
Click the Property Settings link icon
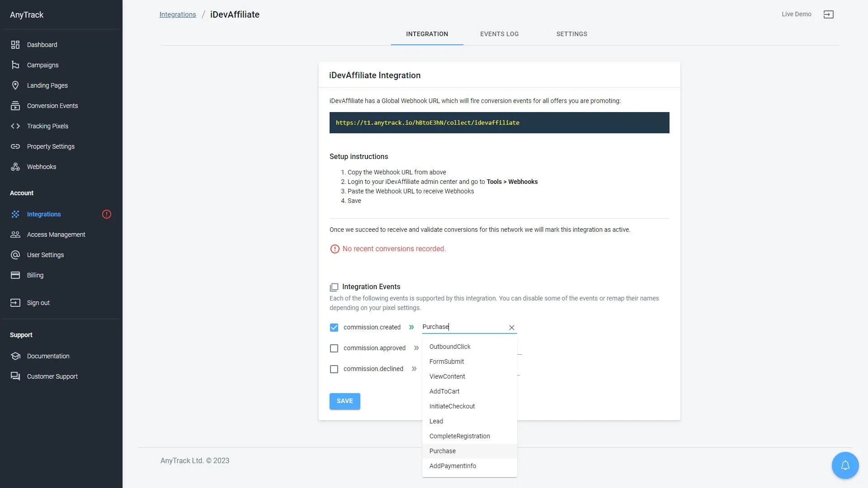pos(15,146)
